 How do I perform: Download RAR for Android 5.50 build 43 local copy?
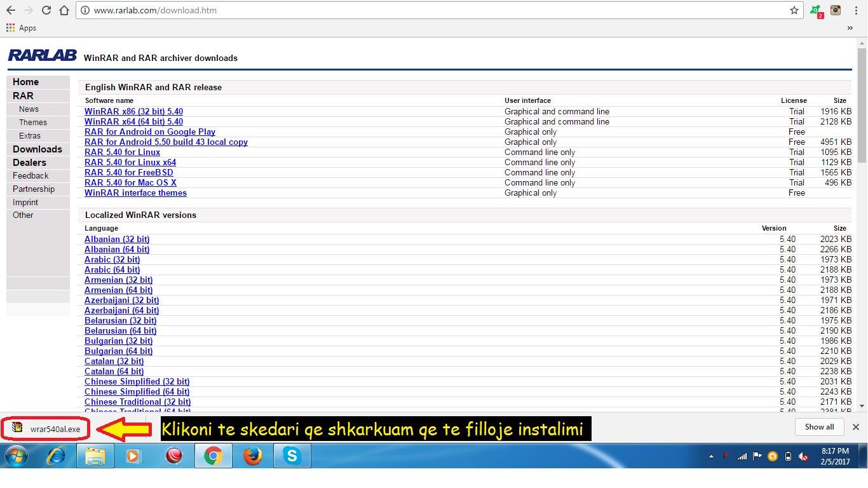166,142
